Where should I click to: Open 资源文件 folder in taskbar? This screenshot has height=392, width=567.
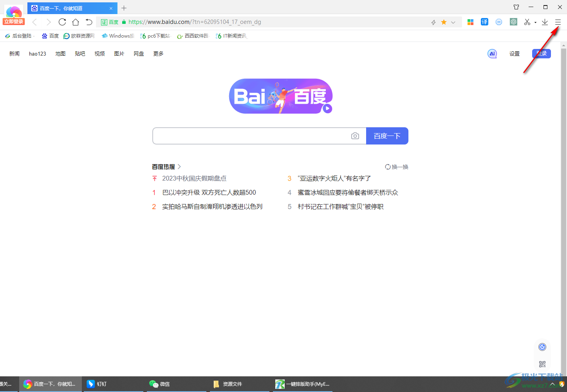point(238,384)
